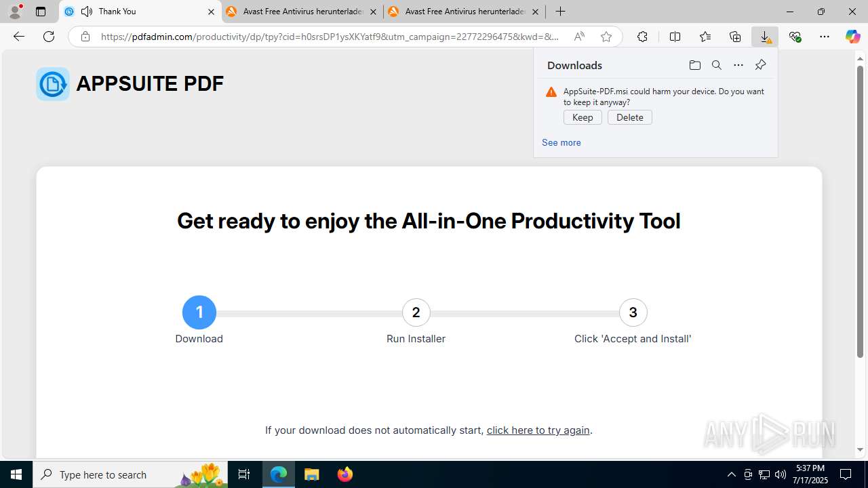Open the taskbar clock and date
This screenshot has width=868, height=488.
click(810, 474)
